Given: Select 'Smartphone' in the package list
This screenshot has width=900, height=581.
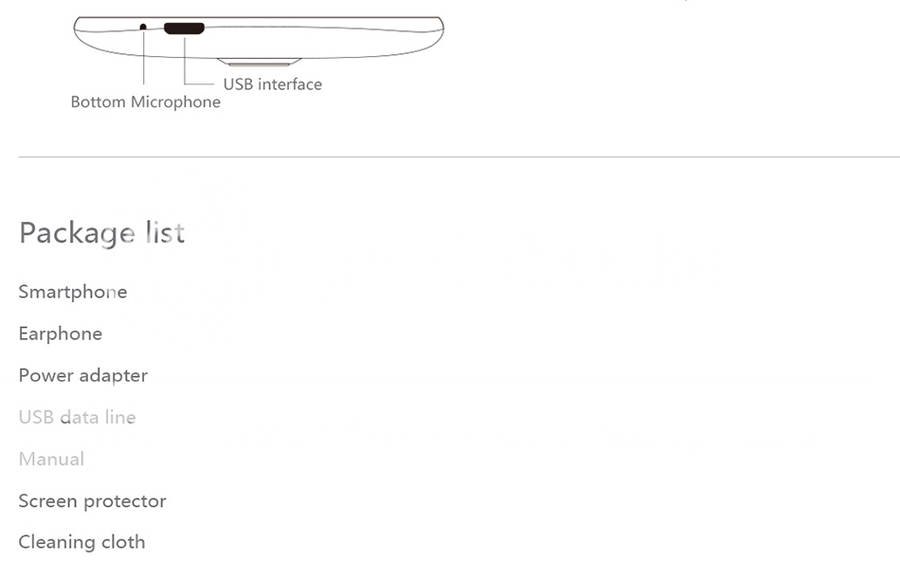Looking at the screenshot, I should (73, 292).
